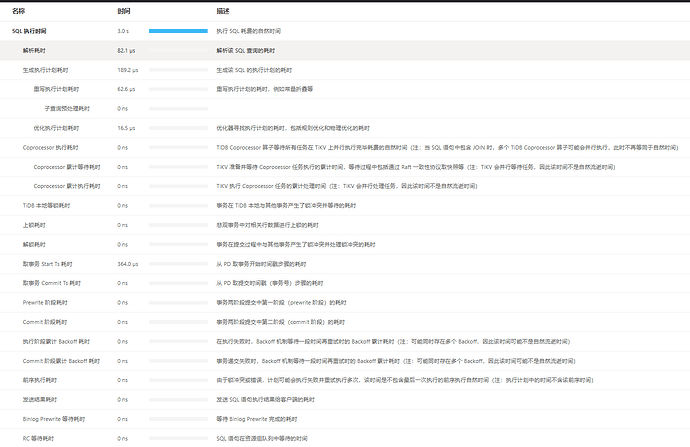
Task: Select the 前序执行耗时 row name
Action: click(40, 380)
